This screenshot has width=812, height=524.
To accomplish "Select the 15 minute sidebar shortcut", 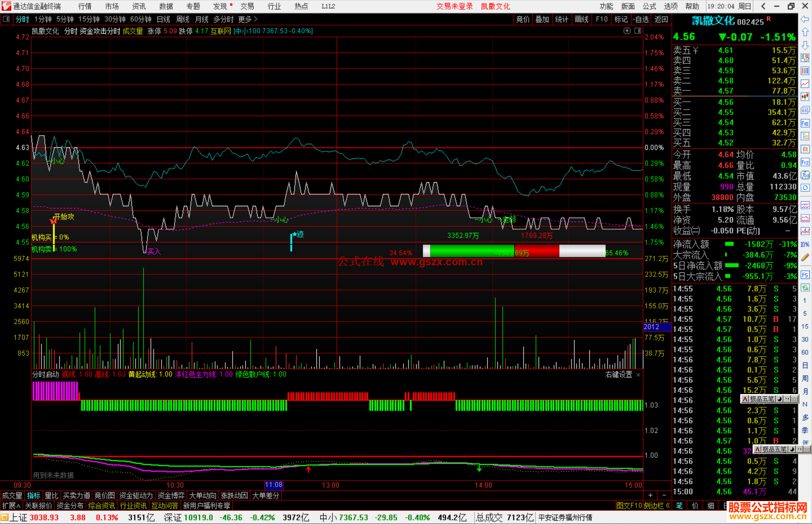I will click(x=805, y=326).
